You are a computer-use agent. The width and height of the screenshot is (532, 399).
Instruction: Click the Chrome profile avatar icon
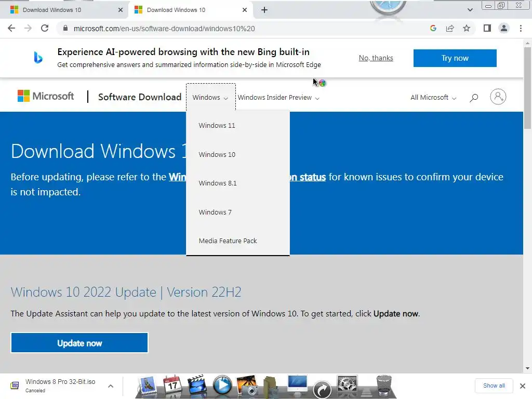coord(504,28)
